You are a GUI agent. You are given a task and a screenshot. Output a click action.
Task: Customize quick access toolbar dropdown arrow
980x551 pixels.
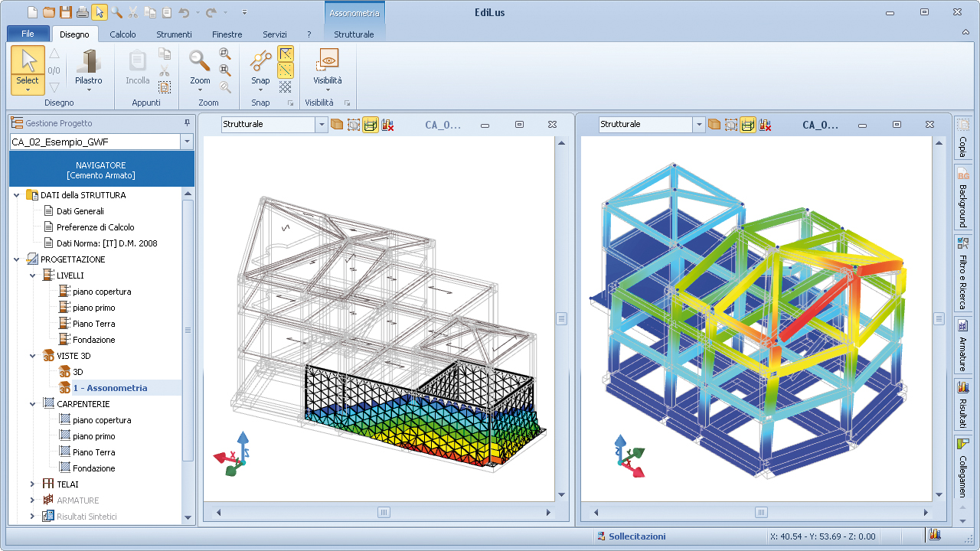[x=244, y=11]
